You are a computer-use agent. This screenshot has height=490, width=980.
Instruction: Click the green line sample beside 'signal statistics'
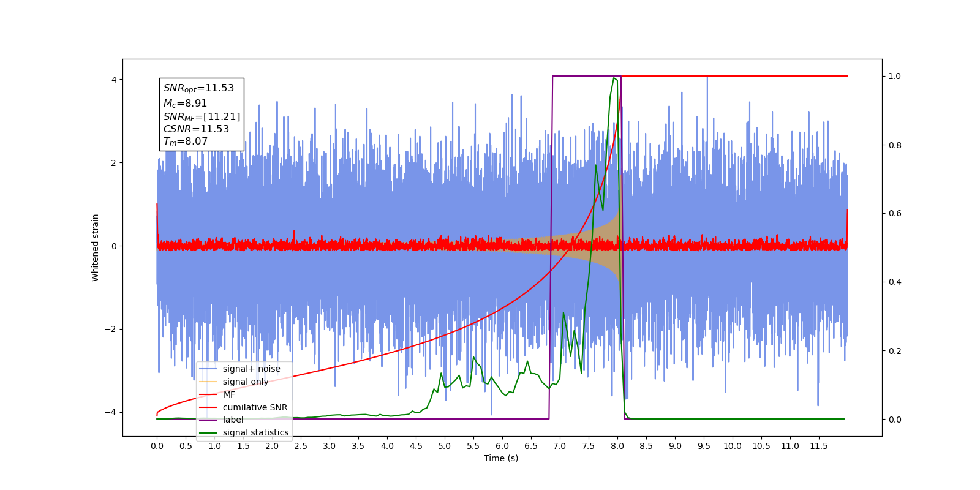click(208, 432)
